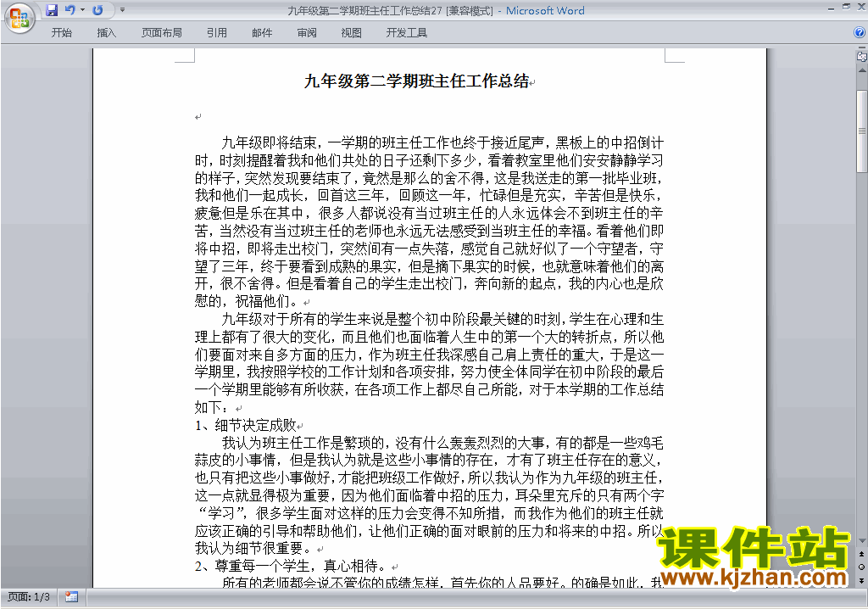Click the heading 1、细节决定成败
Viewport: 868px width, 609px height.
click(246, 425)
